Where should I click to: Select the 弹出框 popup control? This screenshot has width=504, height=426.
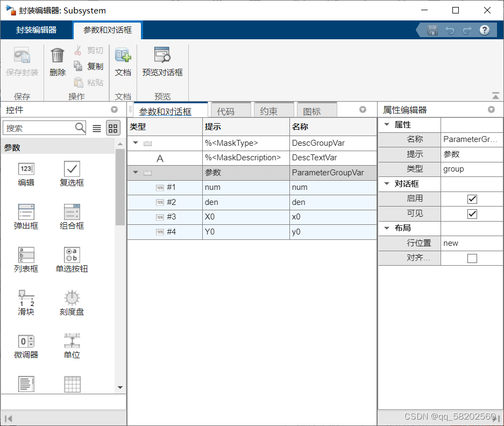tap(26, 217)
